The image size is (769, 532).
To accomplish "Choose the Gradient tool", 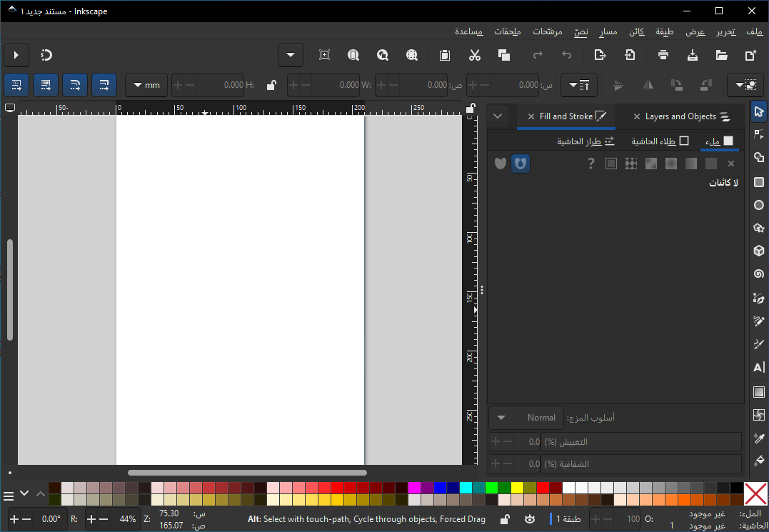I will [759, 392].
